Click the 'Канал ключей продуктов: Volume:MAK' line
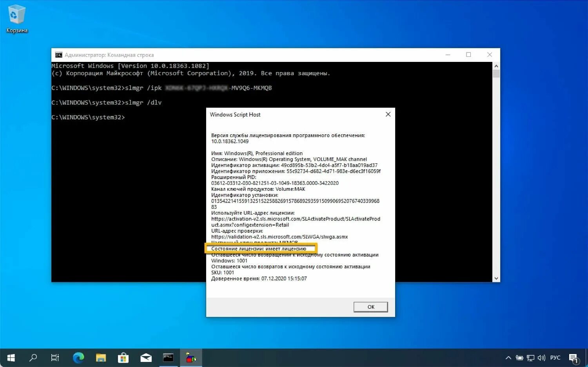Screen dimensions: 588x367 click(258, 189)
